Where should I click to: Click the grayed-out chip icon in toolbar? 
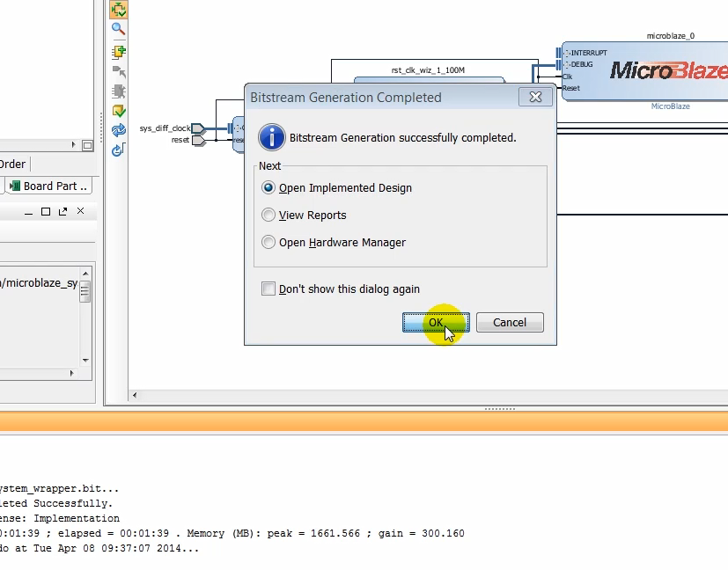pos(119,91)
